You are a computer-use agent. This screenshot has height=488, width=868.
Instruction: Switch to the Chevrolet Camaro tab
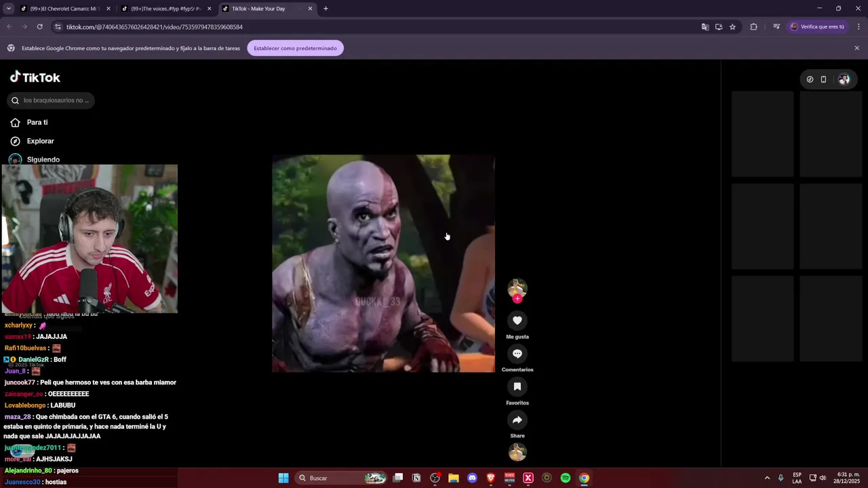coord(65,9)
